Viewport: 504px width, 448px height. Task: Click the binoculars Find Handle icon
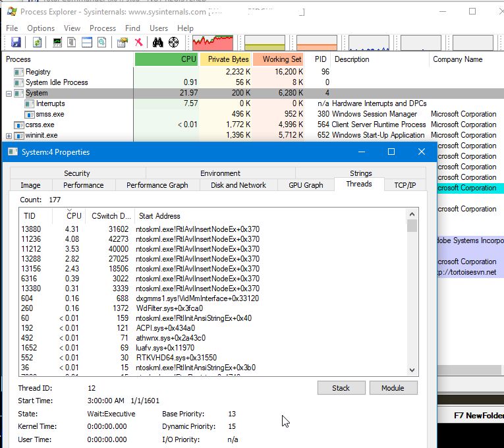coord(158,42)
